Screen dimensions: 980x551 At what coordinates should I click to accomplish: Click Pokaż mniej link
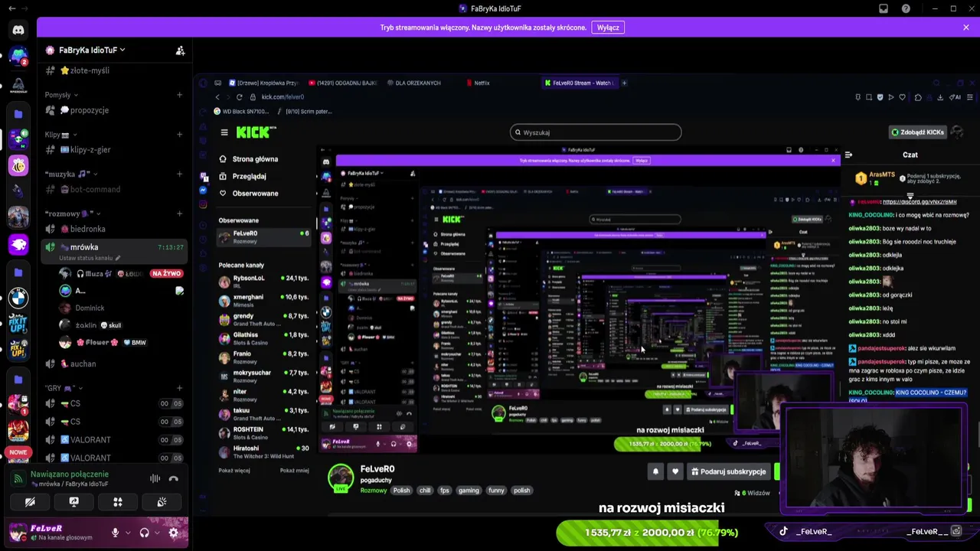pos(295,471)
